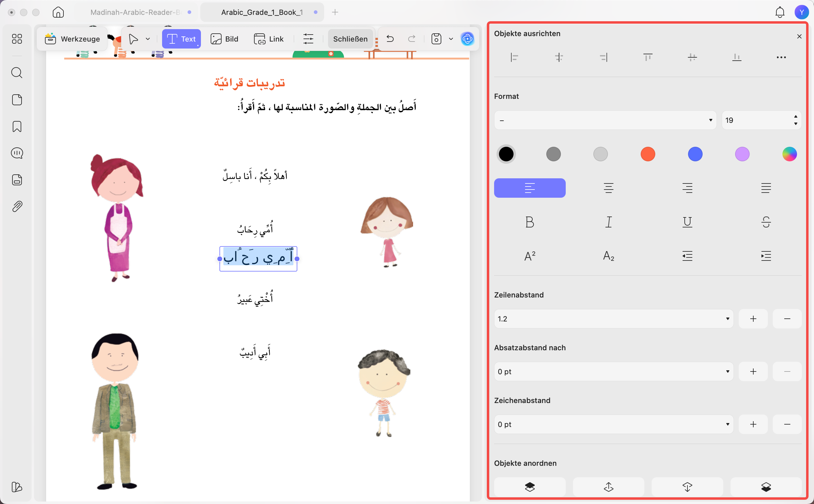Click the font size stepper arrows
814x504 pixels.
coord(796,120)
